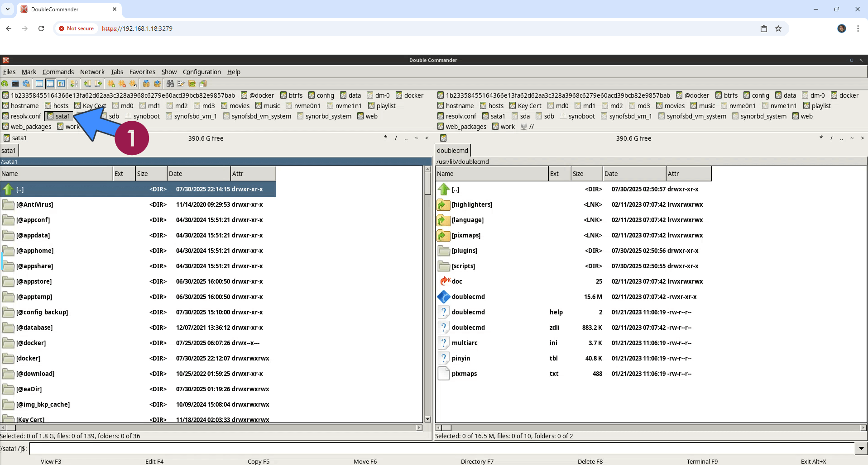Click the Directory F7 button
The width and height of the screenshot is (868, 465).
(477, 461)
